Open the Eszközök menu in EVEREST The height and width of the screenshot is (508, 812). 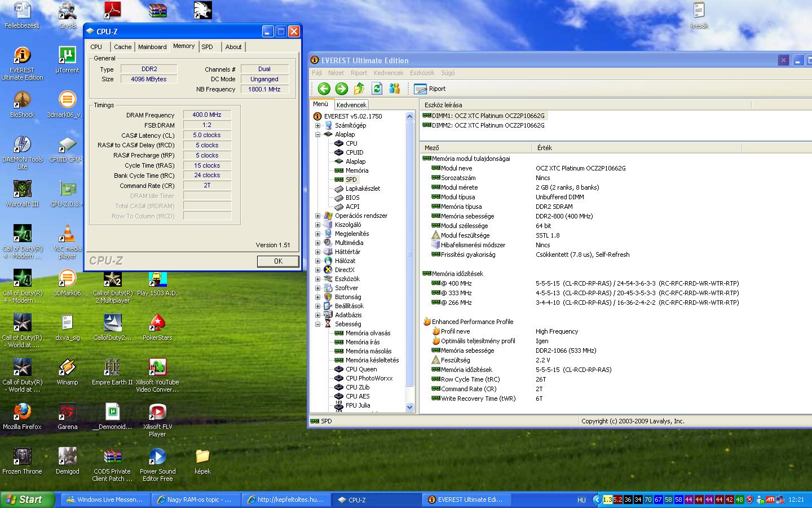[x=422, y=73]
